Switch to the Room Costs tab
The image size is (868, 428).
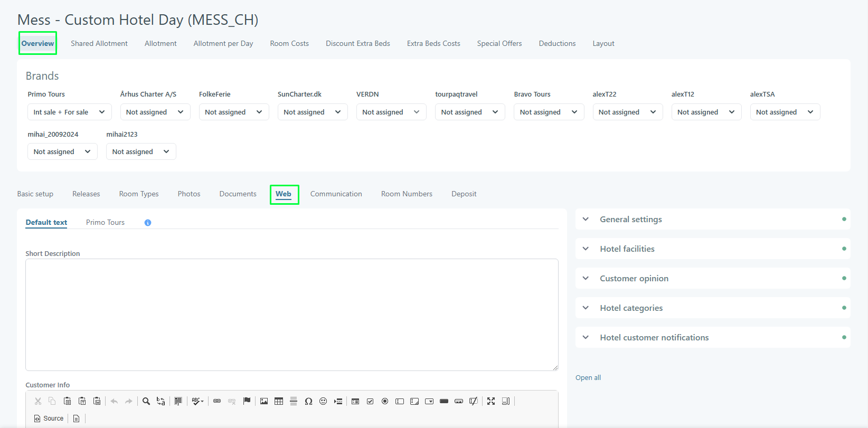click(289, 43)
